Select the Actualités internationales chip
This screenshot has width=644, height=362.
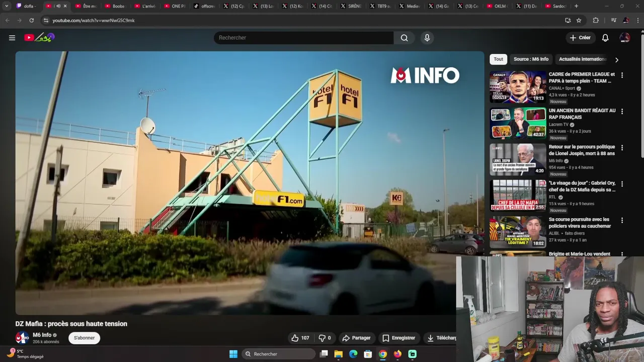(582, 59)
